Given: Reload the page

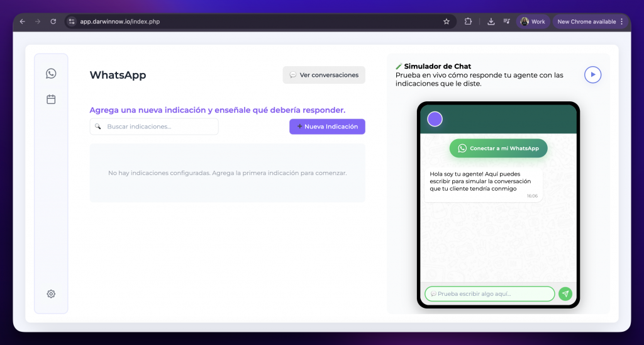Looking at the screenshot, I should click(x=53, y=21).
